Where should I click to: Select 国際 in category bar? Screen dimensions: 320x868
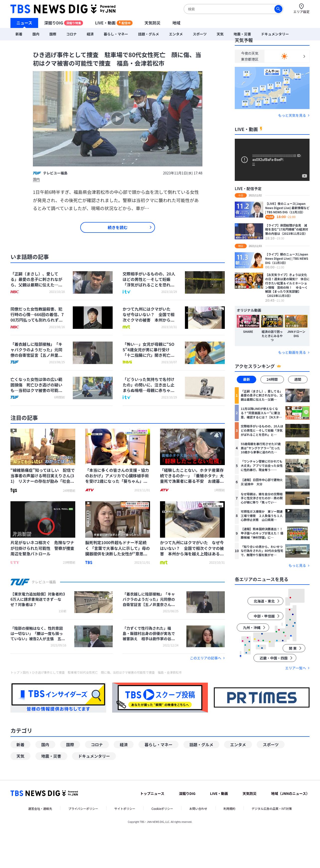tap(53, 34)
